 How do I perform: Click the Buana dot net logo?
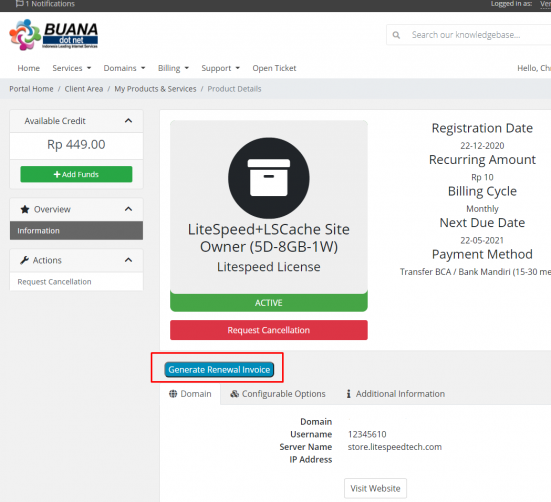[x=53, y=34]
